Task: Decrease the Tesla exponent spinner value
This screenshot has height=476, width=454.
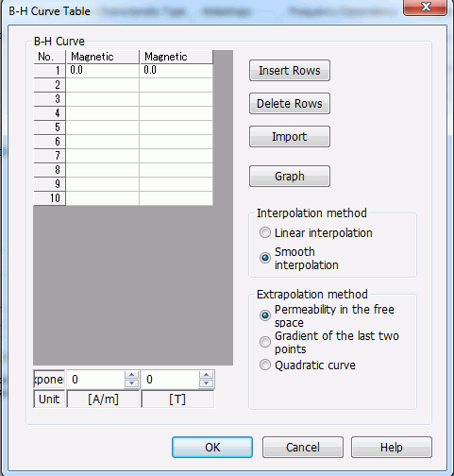Action: (x=206, y=383)
